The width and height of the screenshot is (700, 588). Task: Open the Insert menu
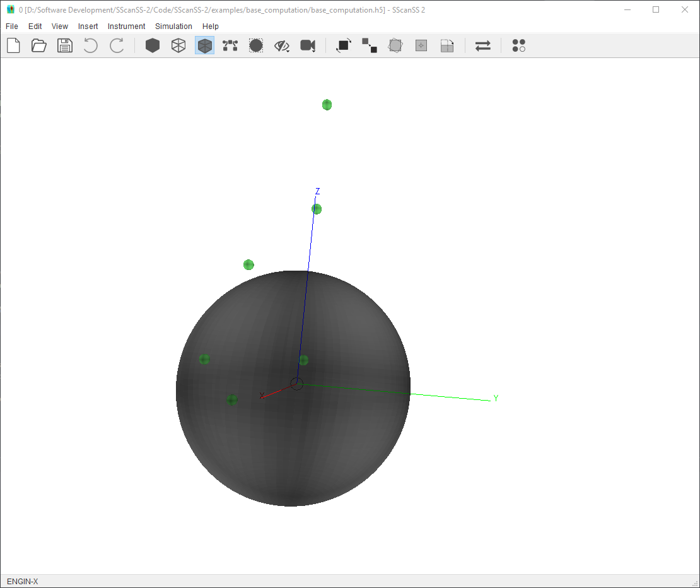point(88,26)
